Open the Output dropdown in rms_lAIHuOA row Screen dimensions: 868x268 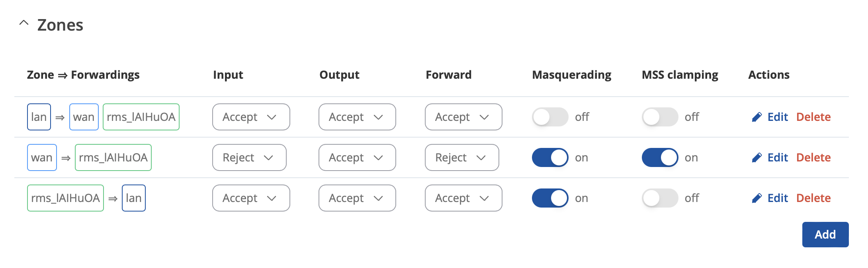pos(357,198)
